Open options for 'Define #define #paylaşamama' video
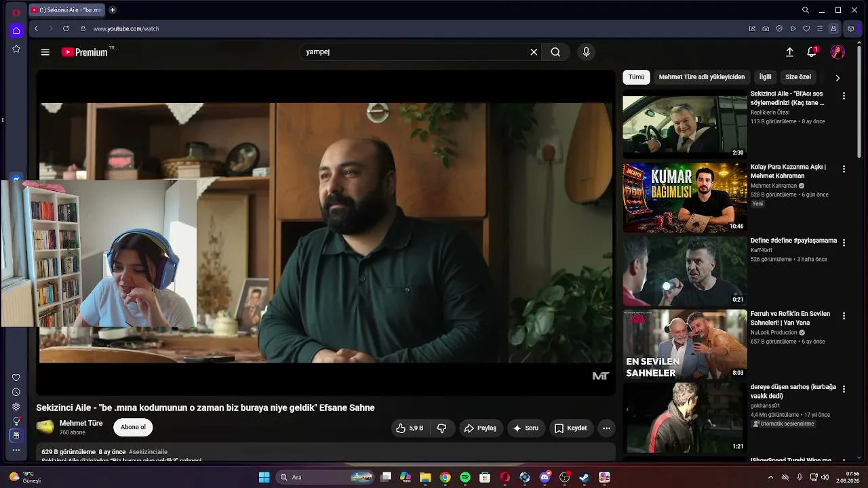The width and height of the screenshot is (868, 488). click(844, 242)
